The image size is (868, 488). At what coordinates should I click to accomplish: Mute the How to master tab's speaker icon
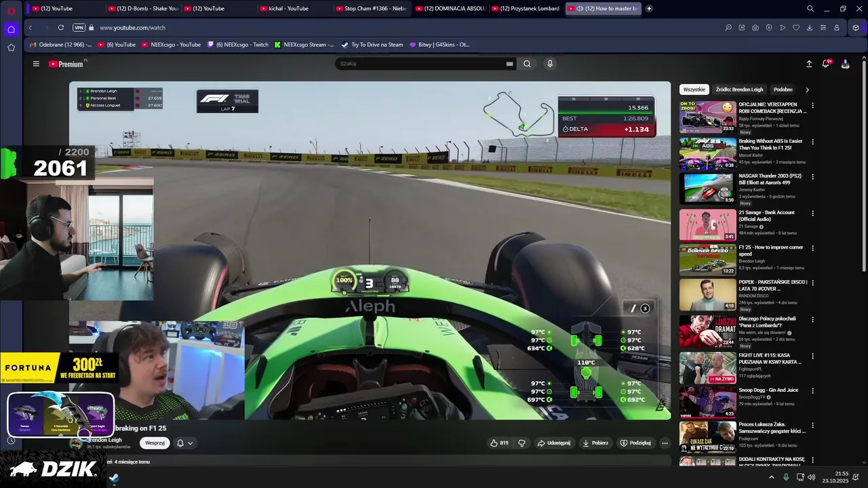[x=580, y=9]
